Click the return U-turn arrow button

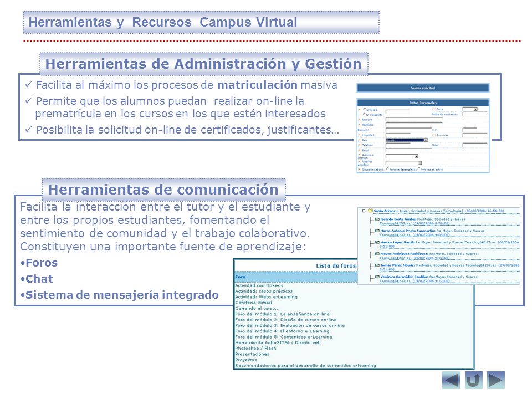[473, 380]
